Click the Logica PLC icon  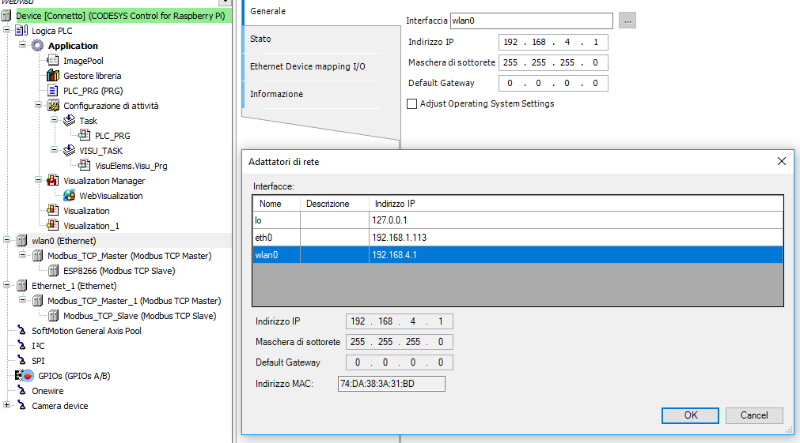click(x=21, y=31)
